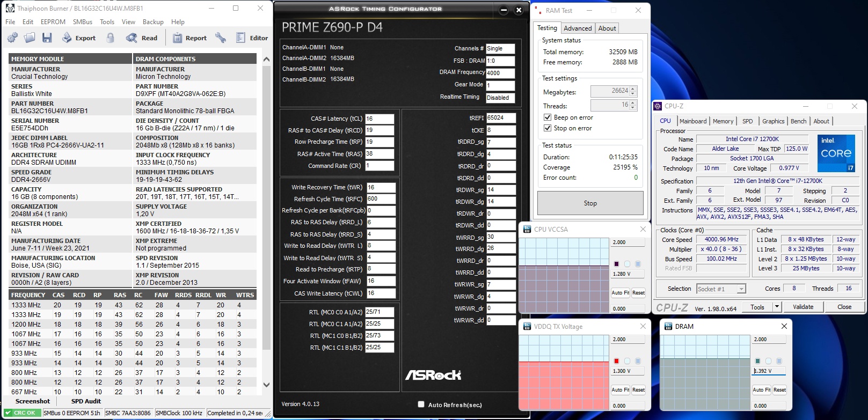Click the RAM Test title bar icon
Screen dimensions: 868x420
pos(539,11)
